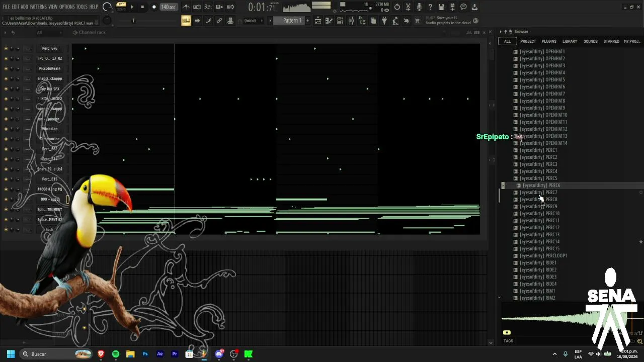Open the HELP menu
Viewport: 644px width, 362px height.
click(94, 7)
